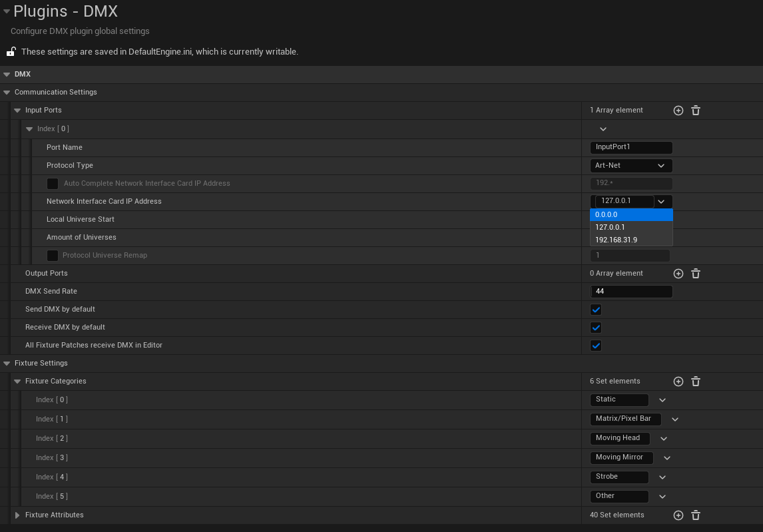Add an element to Output Ports array
This screenshot has width=763, height=532.
[x=678, y=274]
